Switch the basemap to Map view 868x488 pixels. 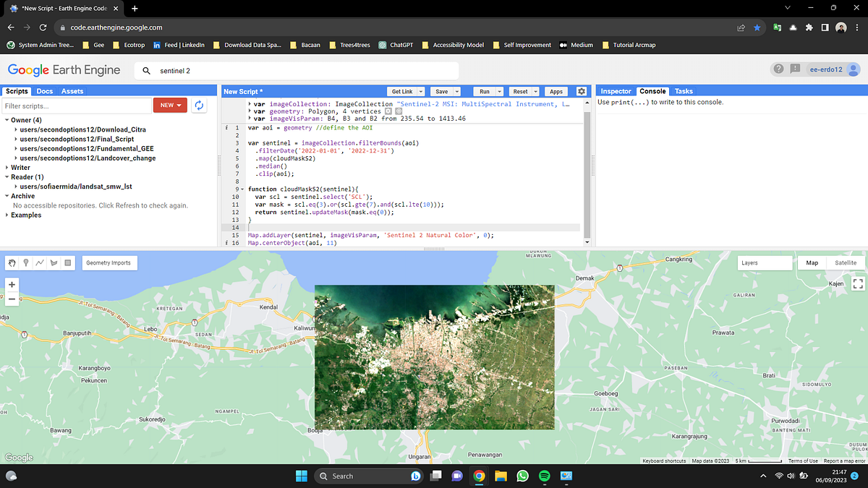812,262
